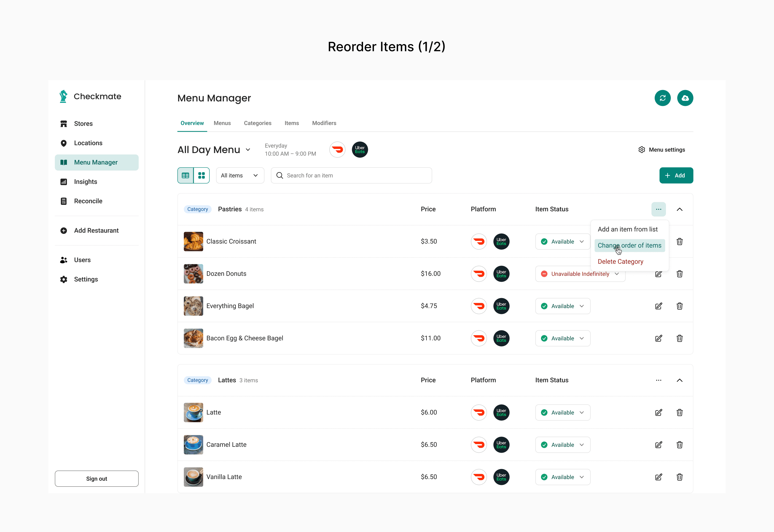
Task: Edit the Vanilla Latte item
Action: tap(658, 477)
